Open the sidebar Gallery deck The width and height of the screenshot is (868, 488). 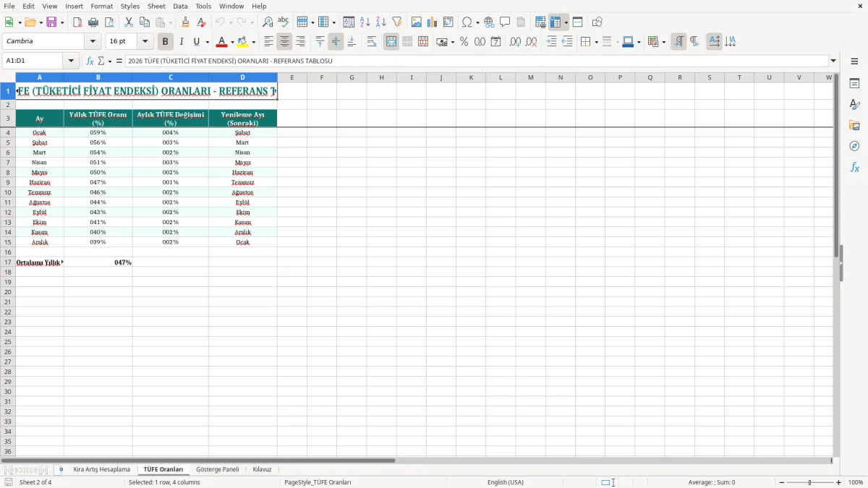tap(854, 126)
